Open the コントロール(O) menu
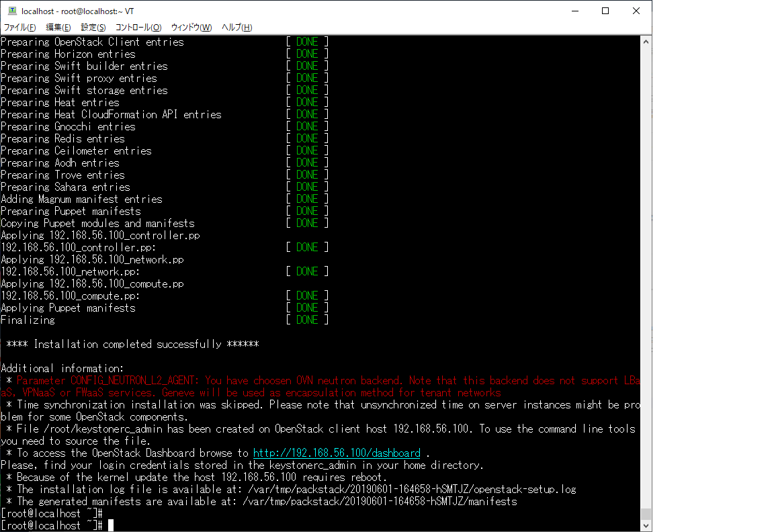The width and height of the screenshot is (774, 532). pyautogui.click(x=138, y=27)
